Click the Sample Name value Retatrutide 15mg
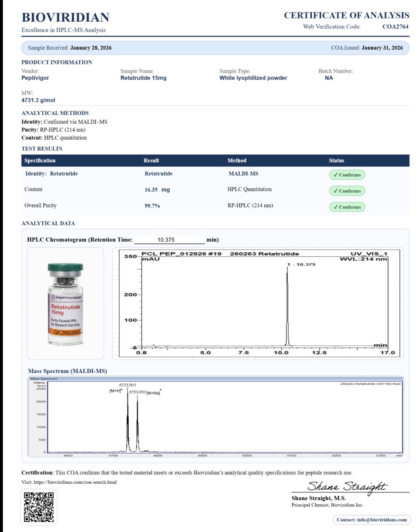 pyautogui.click(x=143, y=78)
